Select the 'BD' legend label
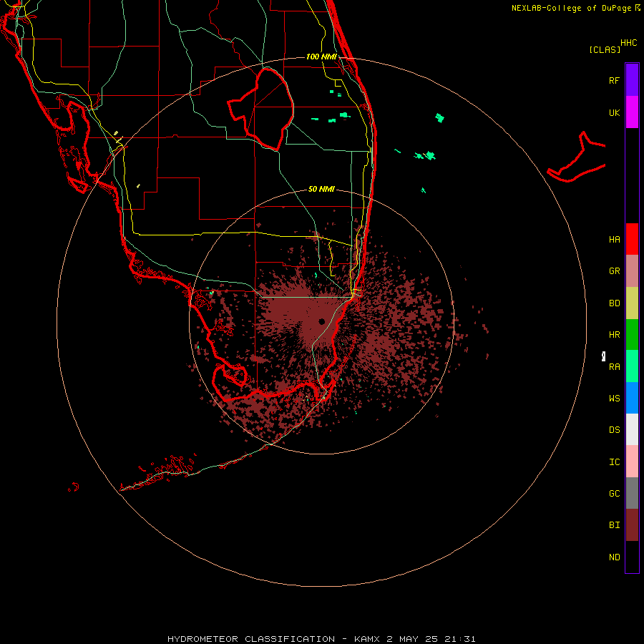 614,303
